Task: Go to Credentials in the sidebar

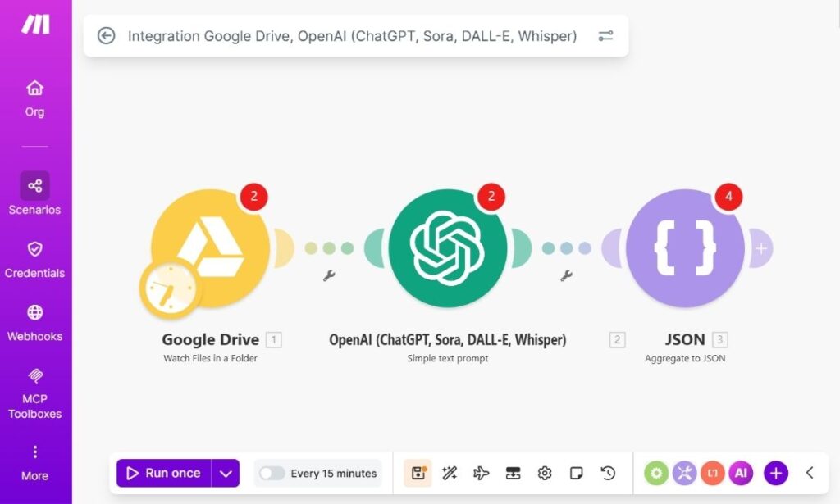Action: (34, 260)
